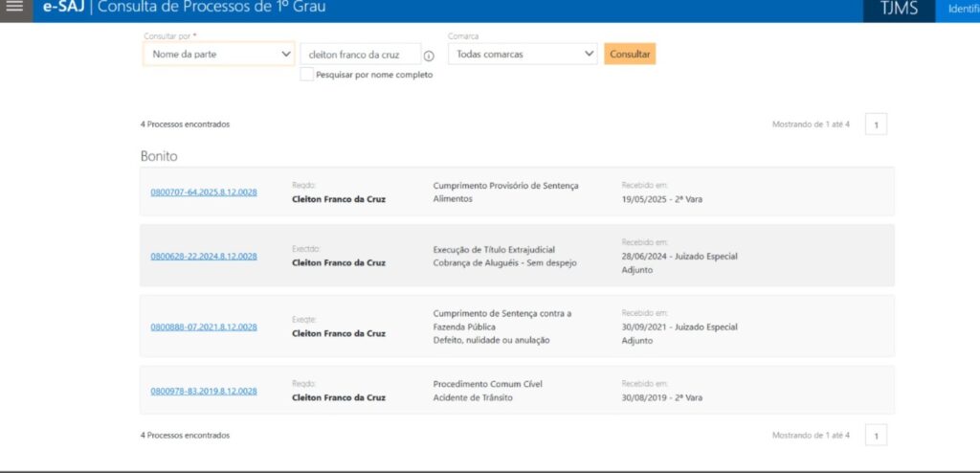Open process 0800978-83.2019.8.12.0028
Screen dimensions: 980x473
[x=203, y=391]
